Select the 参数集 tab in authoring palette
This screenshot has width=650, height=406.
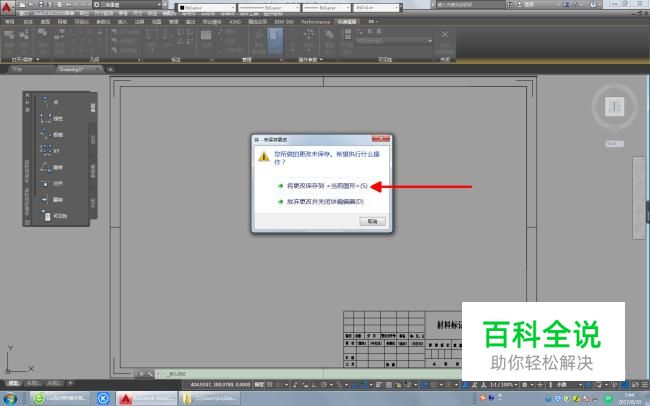pyautogui.click(x=93, y=170)
